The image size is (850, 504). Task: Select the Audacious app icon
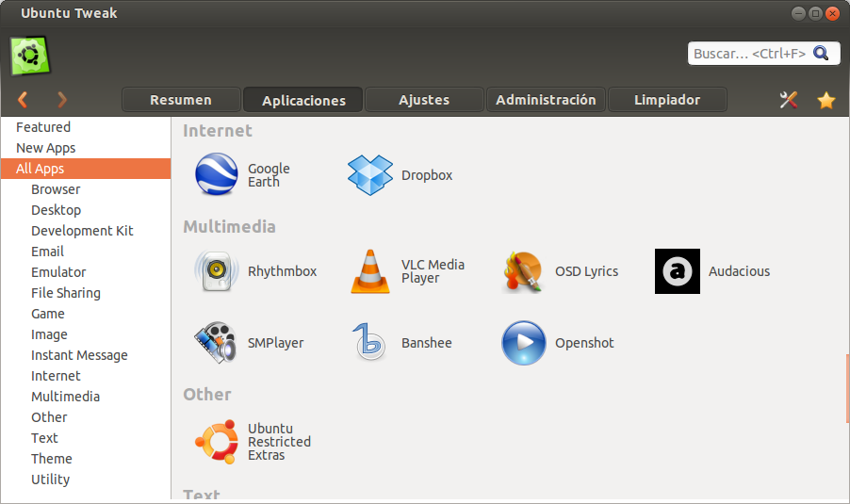[677, 271]
